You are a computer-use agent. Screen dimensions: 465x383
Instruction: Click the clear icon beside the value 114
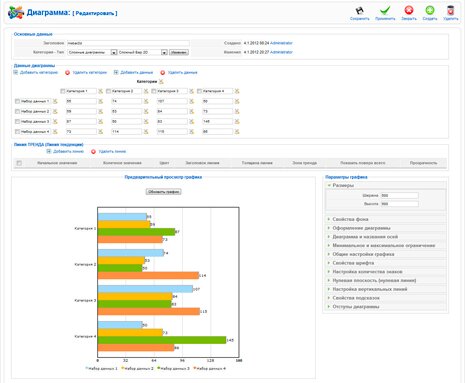pos(146,132)
